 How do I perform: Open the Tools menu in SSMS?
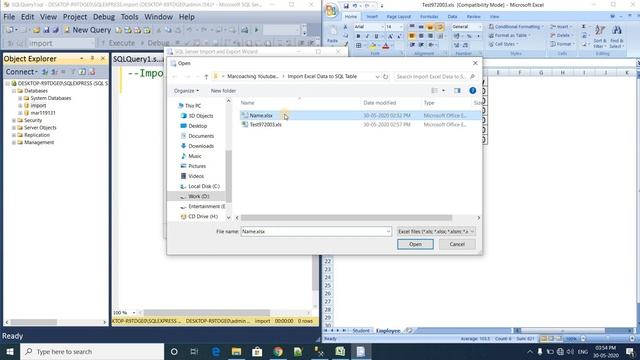point(129,17)
